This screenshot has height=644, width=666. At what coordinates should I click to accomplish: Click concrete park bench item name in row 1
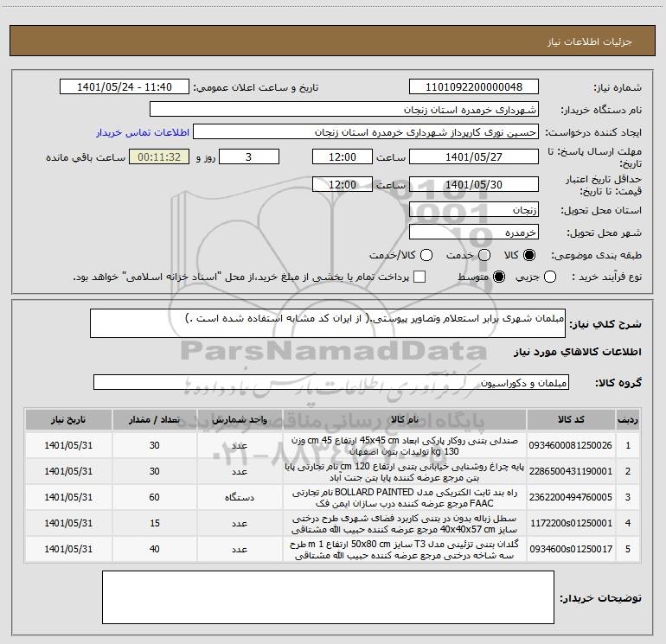tap(405, 446)
